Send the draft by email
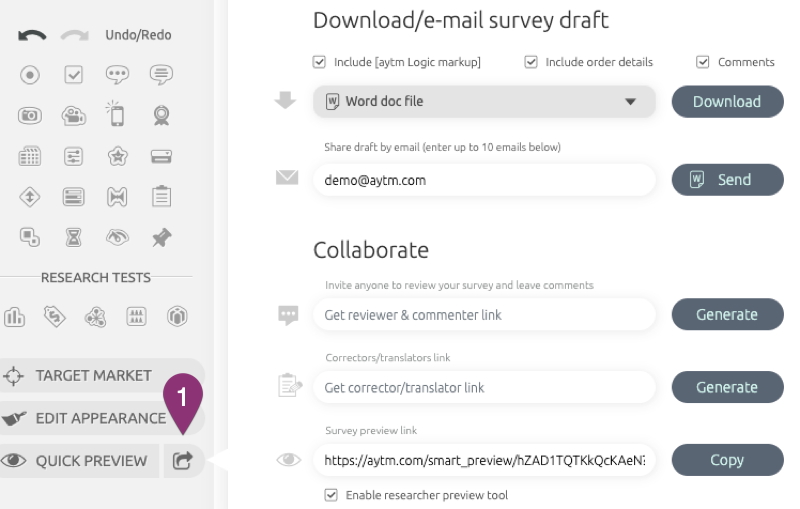The image size is (800, 509). [x=728, y=180]
